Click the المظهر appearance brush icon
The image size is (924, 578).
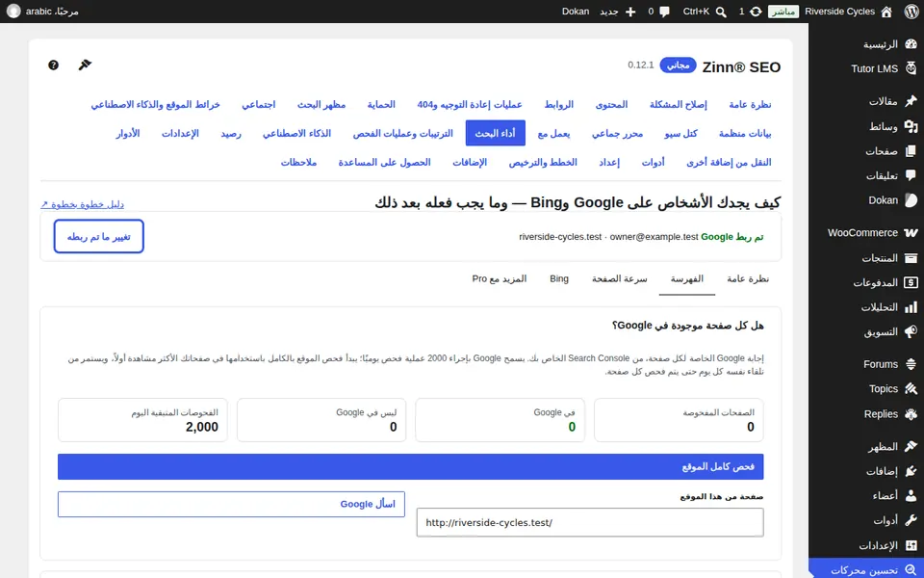pyautogui.click(x=911, y=446)
